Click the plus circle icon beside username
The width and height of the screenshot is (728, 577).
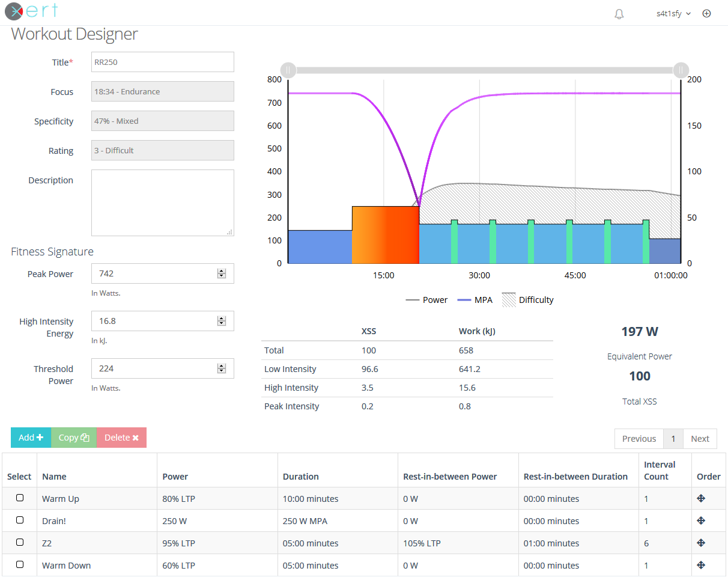pyautogui.click(x=706, y=14)
